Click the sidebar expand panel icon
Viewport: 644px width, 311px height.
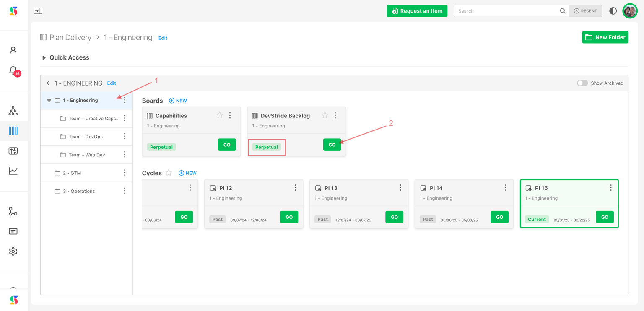pyautogui.click(x=38, y=11)
